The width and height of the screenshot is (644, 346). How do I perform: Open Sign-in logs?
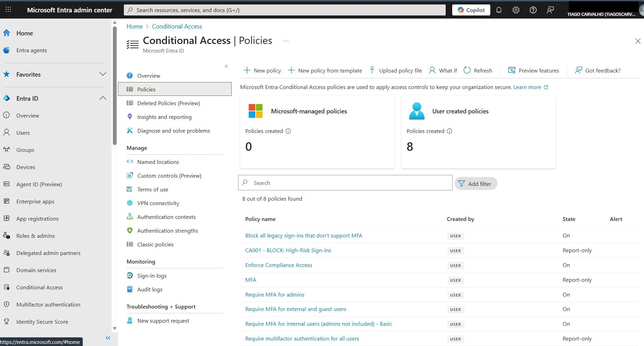pyautogui.click(x=152, y=276)
